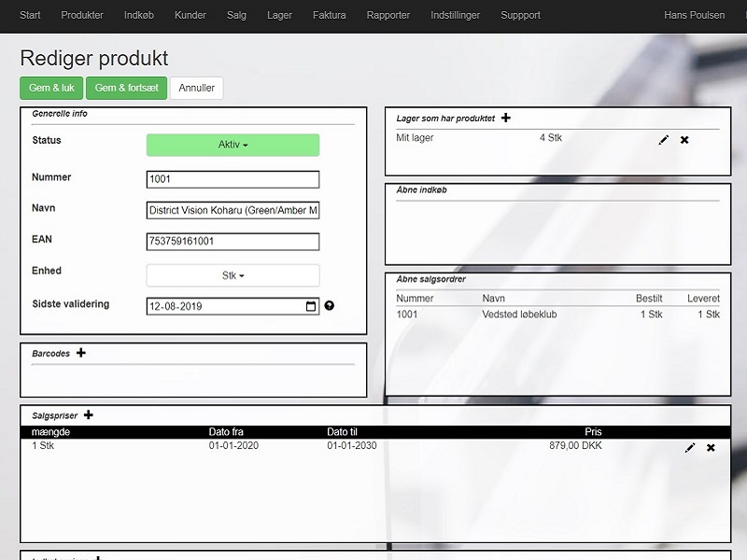Viewport: 747px width, 560px height.
Task: Show help for Sidste validering field
Action: pos(330,306)
